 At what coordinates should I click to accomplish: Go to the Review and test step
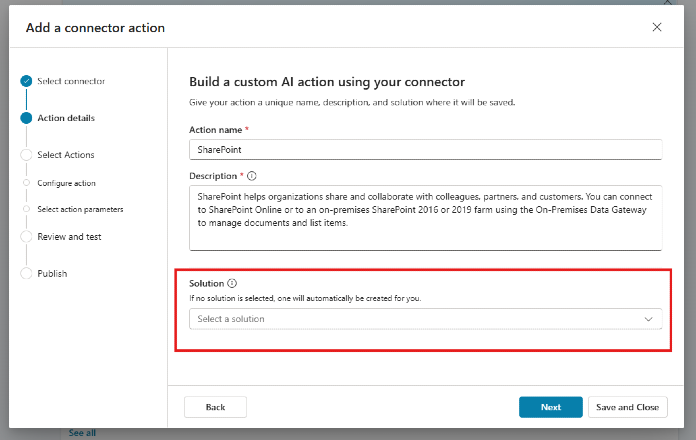click(69, 237)
